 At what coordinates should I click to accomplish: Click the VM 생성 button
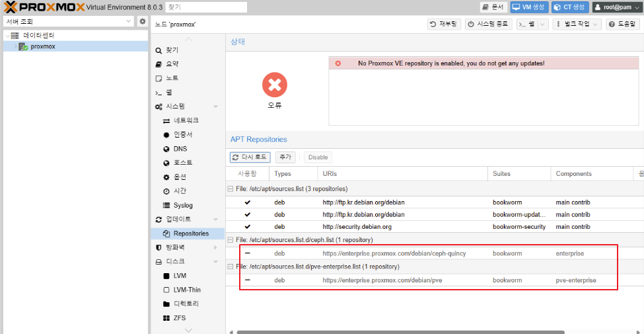(x=530, y=7)
